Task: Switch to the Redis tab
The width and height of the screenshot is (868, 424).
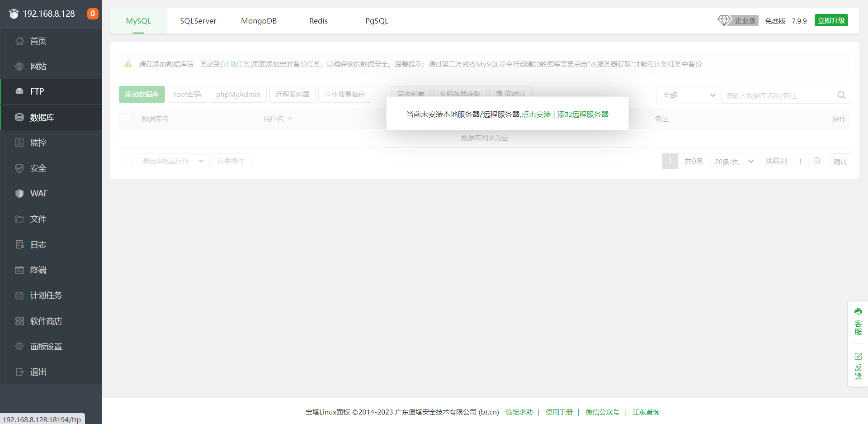Action: pos(318,20)
